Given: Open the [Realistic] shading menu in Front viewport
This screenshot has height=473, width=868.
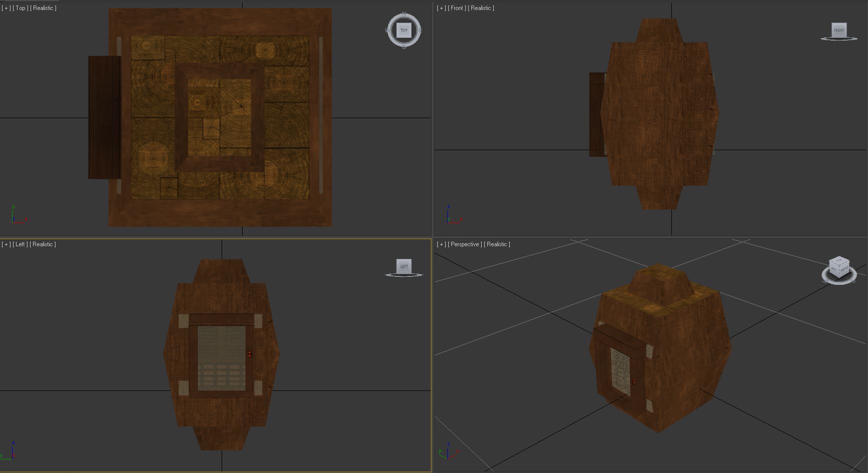Looking at the screenshot, I should pyautogui.click(x=481, y=8).
